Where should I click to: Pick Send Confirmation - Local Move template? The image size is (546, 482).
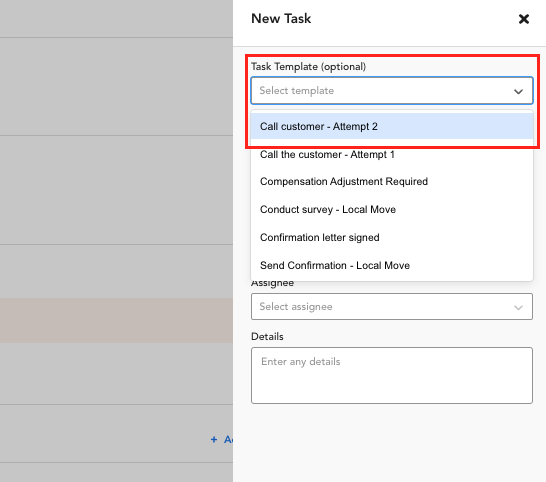click(392, 265)
